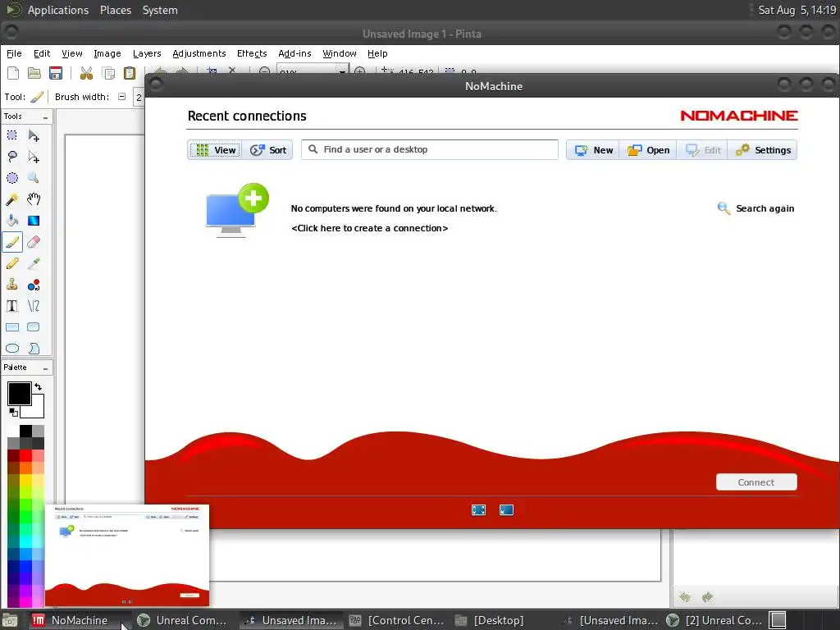Click the NoMachine window preview thumbnail
Viewport: 840px width, 630px height.
click(127, 555)
